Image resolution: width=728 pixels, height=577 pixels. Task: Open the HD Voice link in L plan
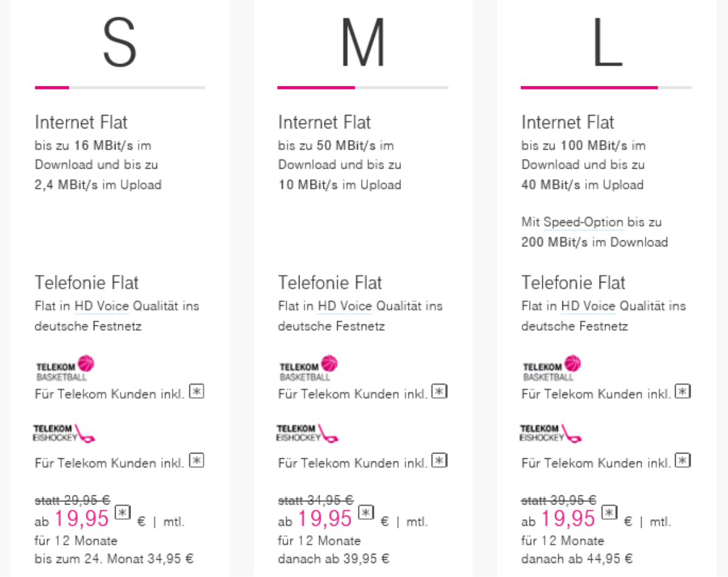pos(588,306)
